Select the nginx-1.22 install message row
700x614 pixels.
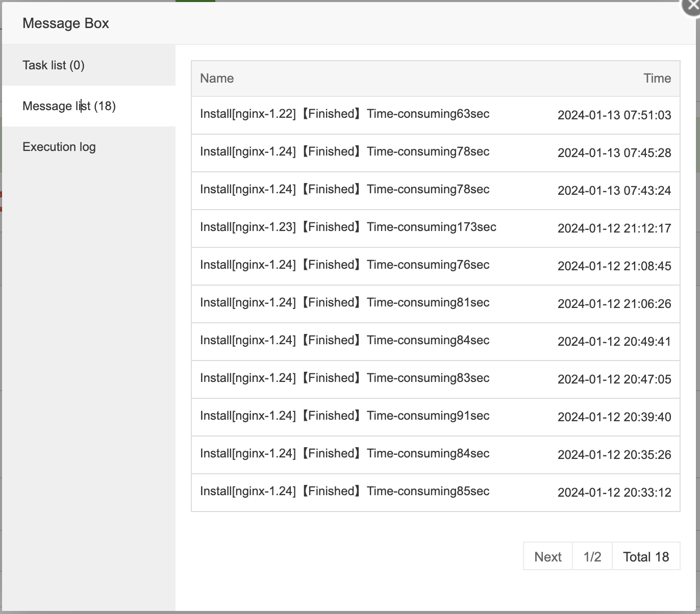pyautogui.click(x=344, y=114)
